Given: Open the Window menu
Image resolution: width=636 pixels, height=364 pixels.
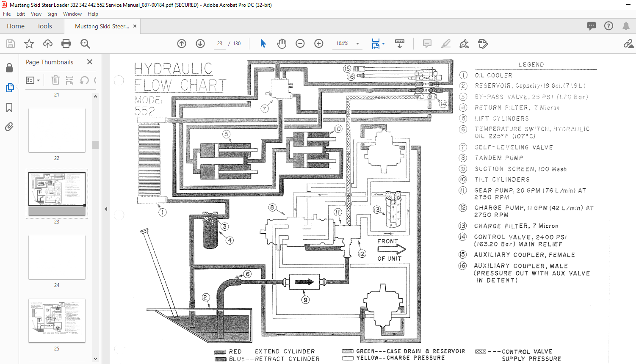Looking at the screenshot, I should click(x=72, y=14).
